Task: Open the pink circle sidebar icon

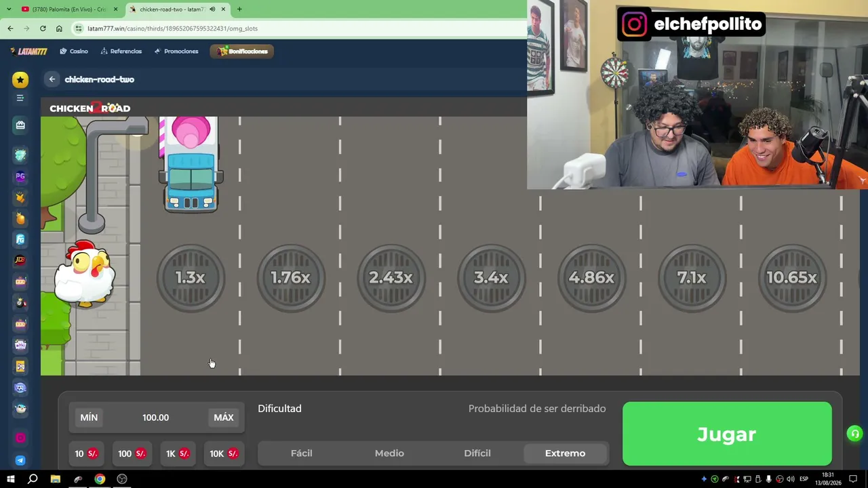Action: tap(20, 438)
